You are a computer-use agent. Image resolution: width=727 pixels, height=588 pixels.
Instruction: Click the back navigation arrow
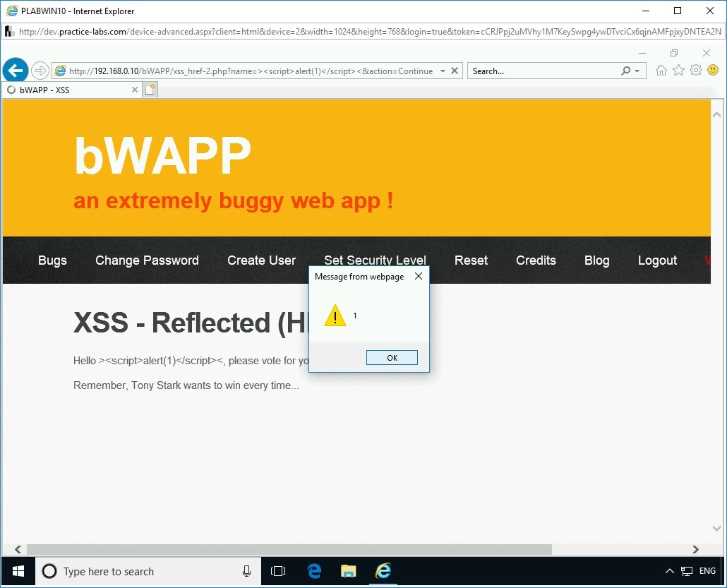[x=15, y=70]
